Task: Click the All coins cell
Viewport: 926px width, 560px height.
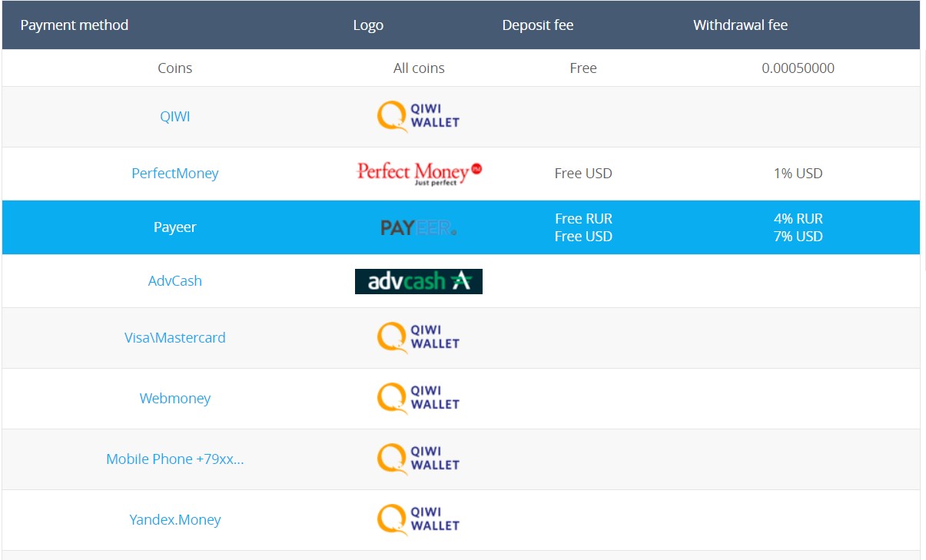Action: [419, 68]
